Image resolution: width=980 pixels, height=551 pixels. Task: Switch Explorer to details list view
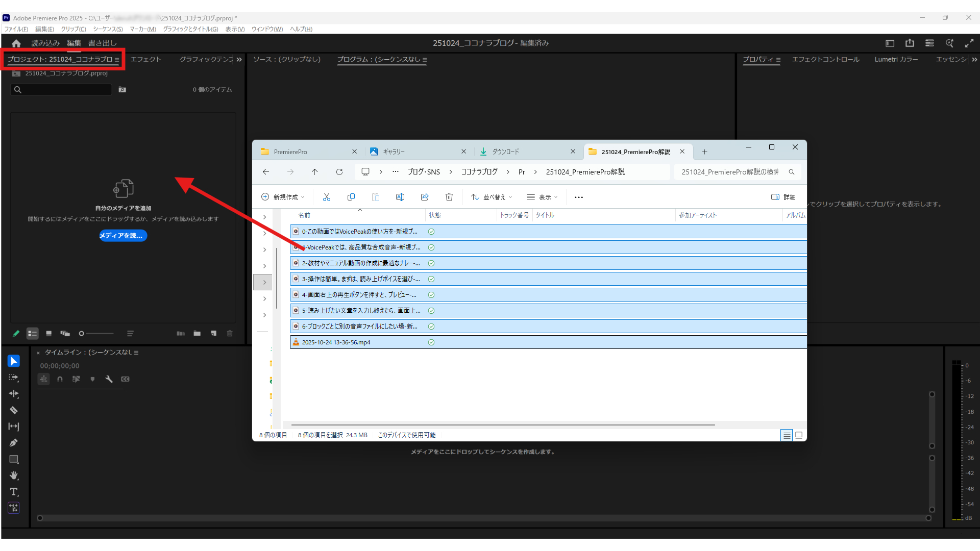[787, 435]
